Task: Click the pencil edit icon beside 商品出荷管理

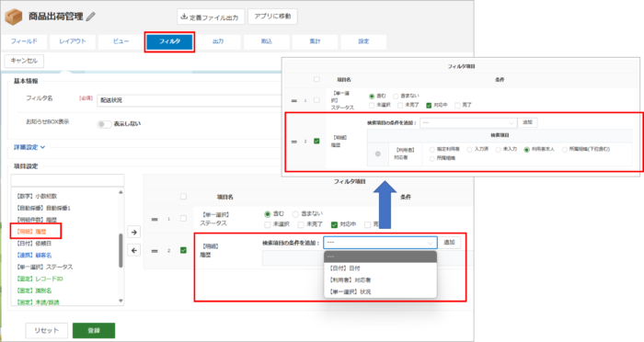Action: [x=91, y=17]
